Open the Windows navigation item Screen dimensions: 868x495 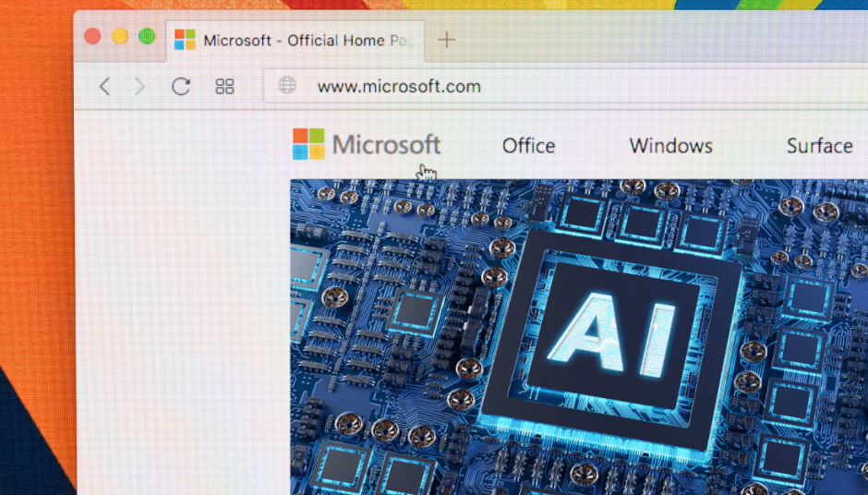click(670, 146)
